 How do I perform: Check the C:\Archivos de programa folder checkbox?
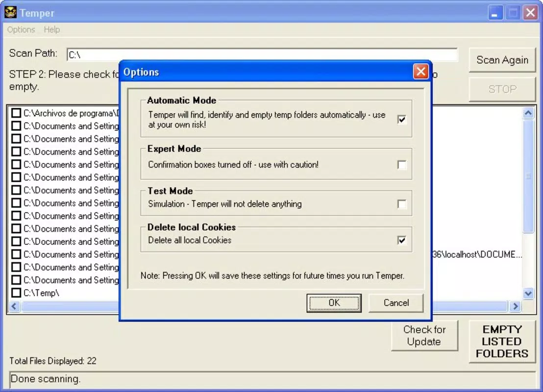point(16,113)
